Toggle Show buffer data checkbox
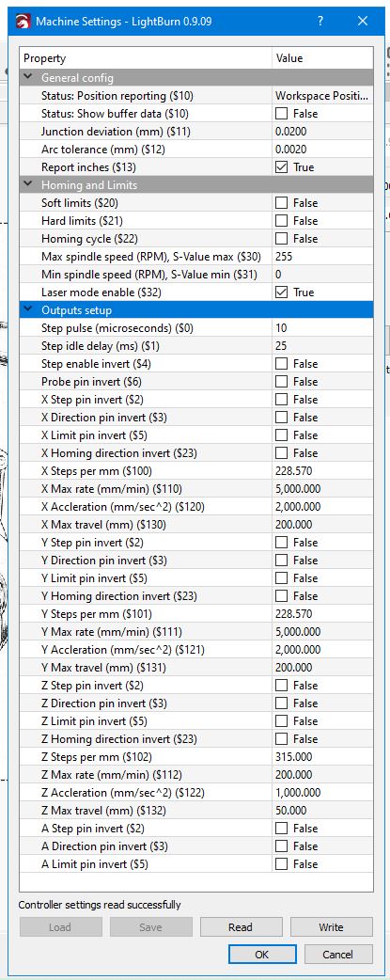 pyautogui.click(x=281, y=114)
